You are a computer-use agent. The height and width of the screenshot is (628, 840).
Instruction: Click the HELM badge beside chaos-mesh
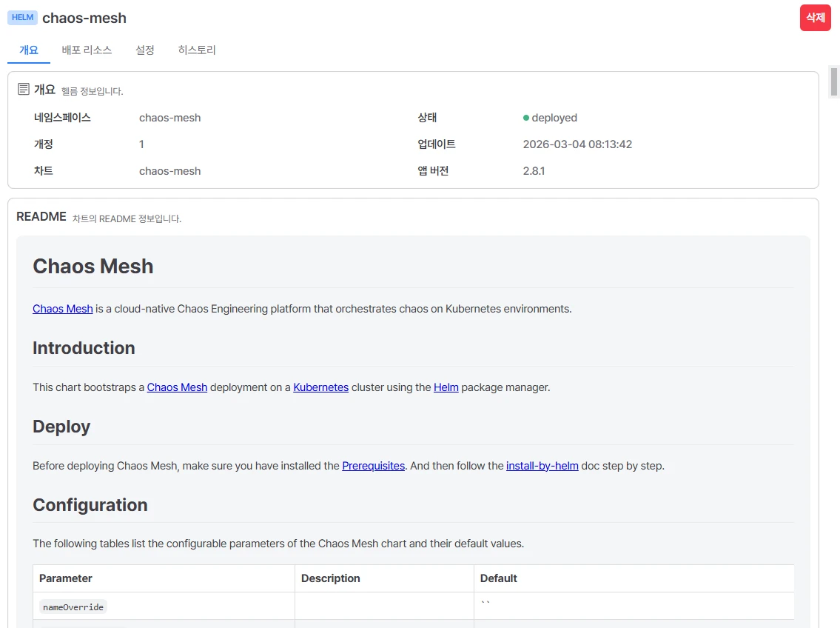pos(22,18)
